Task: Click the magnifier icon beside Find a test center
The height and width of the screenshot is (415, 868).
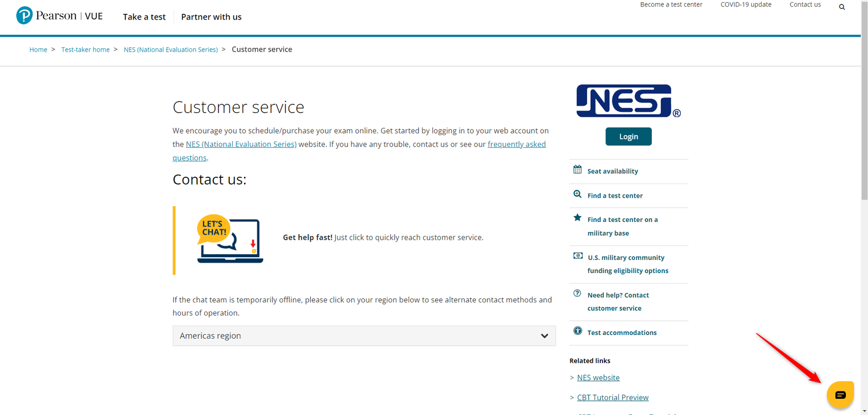Action: coord(578,194)
